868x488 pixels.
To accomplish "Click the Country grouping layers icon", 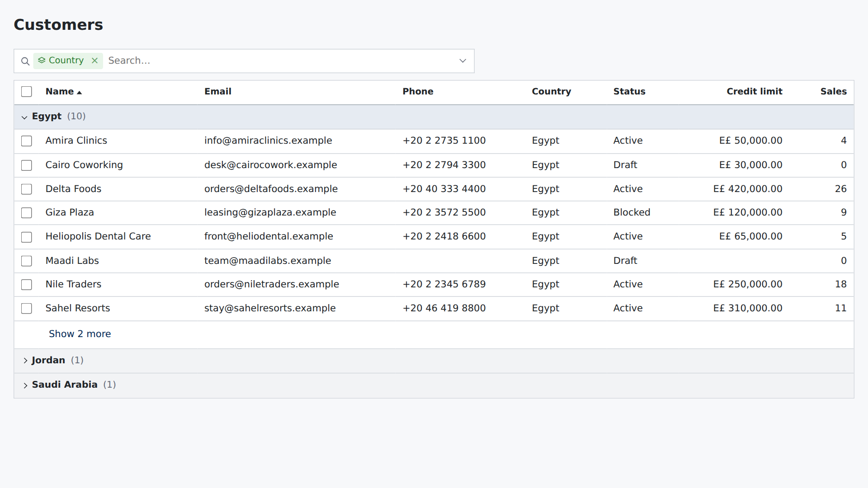I will [42, 61].
